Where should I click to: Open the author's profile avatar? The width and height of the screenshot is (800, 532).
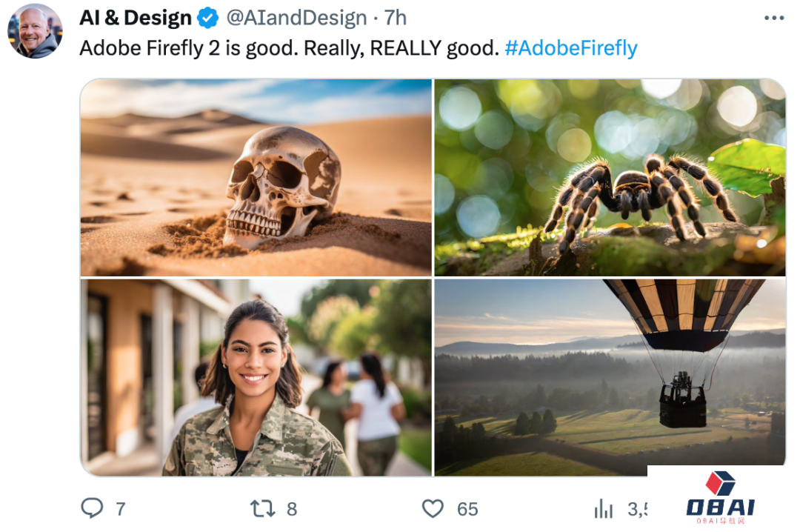(35, 31)
